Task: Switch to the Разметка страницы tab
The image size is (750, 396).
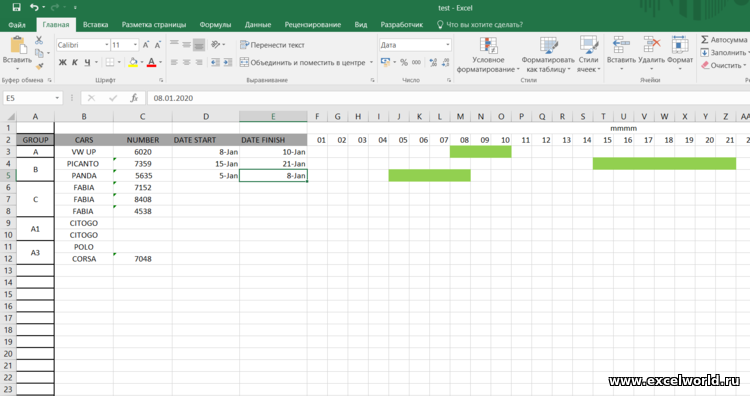Action: click(x=154, y=24)
